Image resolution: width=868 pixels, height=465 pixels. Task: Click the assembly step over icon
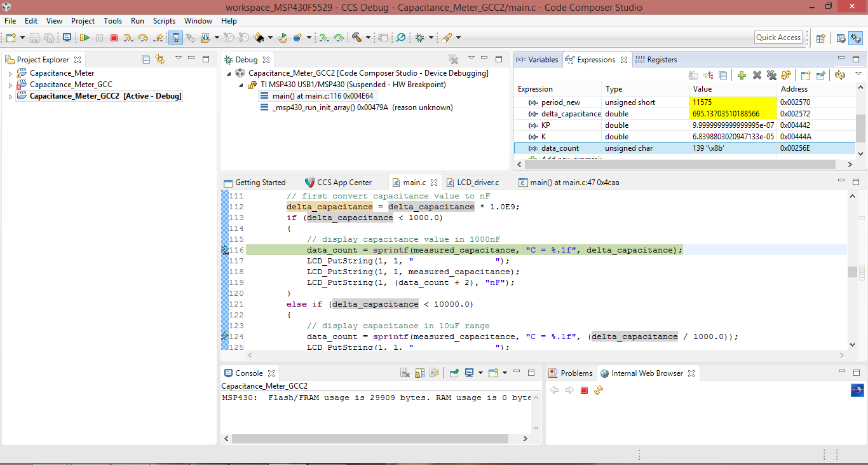pos(339,38)
